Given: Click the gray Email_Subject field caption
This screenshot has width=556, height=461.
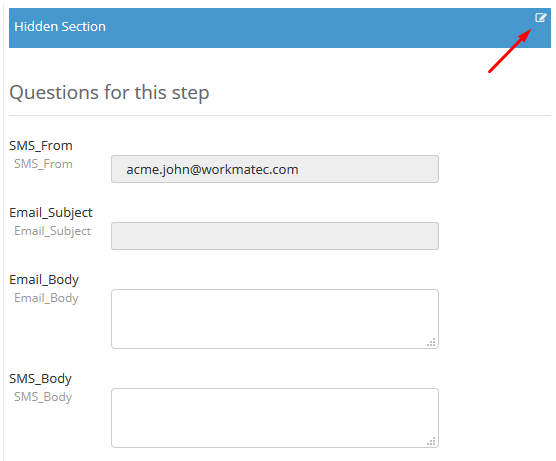Looking at the screenshot, I should pos(52,231).
